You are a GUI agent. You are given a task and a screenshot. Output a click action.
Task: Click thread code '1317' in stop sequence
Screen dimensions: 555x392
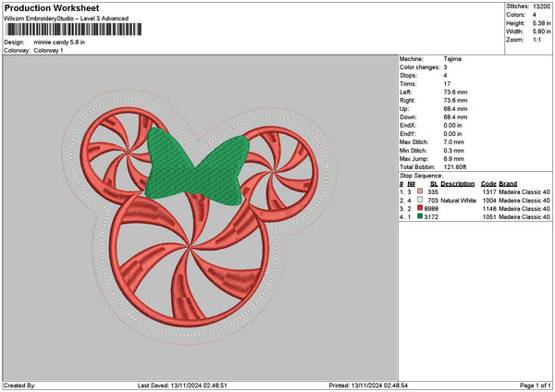(489, 191)
